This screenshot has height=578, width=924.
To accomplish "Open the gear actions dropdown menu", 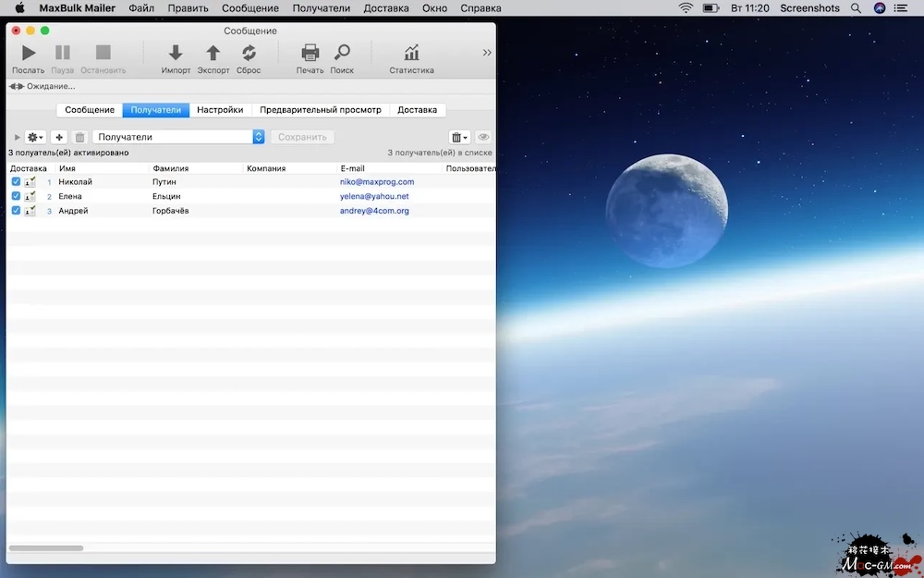I will (x=35, y=137).
